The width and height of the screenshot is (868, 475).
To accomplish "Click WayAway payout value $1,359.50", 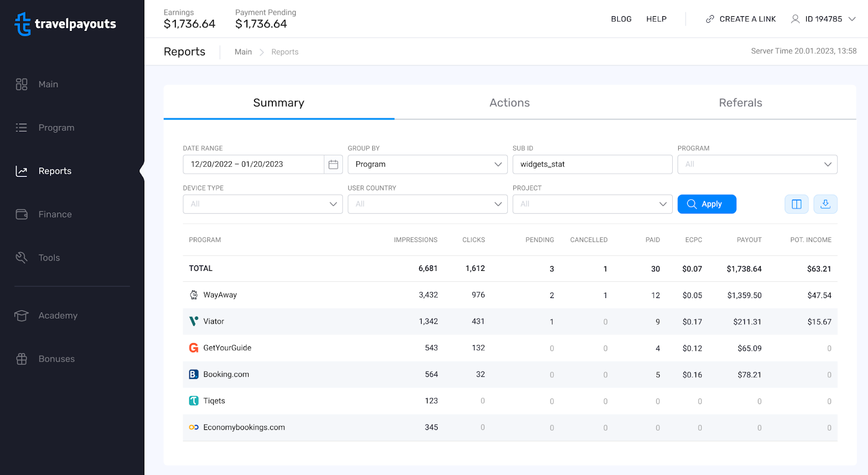I will pos(744,295).
